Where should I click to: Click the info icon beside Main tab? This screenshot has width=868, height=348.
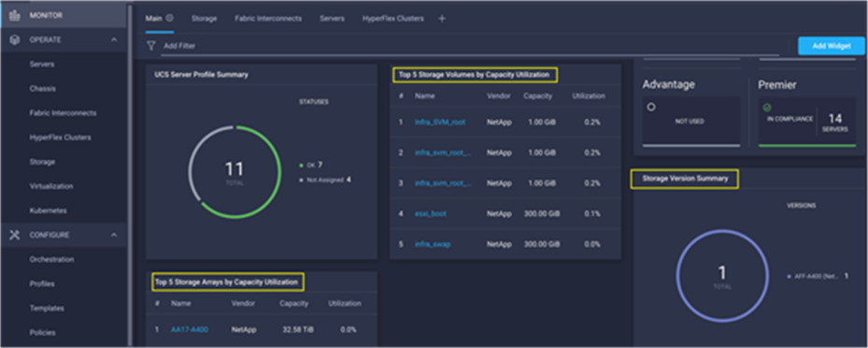[x=169, y=19]
